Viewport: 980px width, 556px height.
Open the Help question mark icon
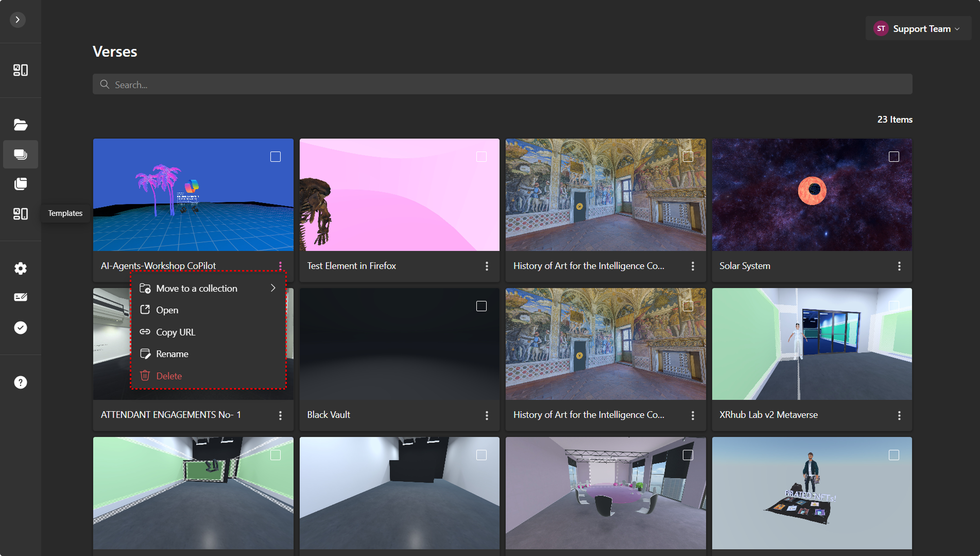21,382
